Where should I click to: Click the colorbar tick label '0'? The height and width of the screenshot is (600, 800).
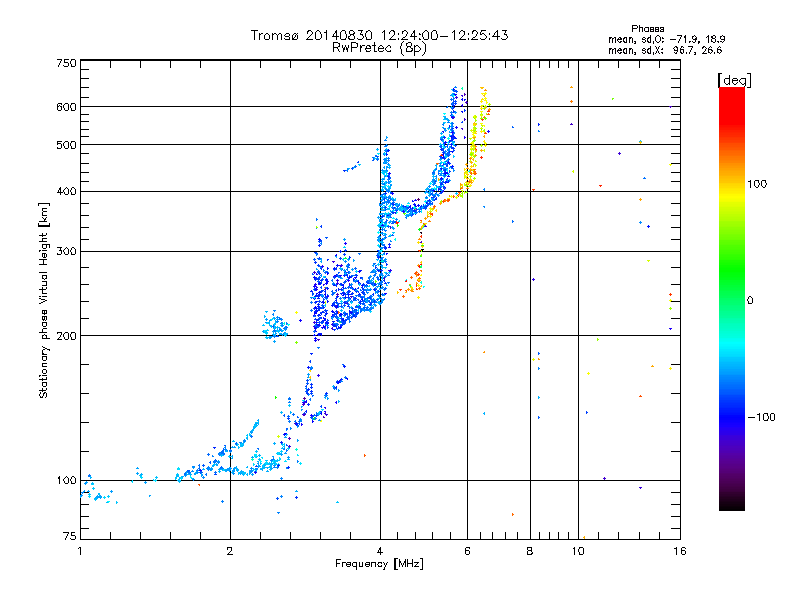point(750,301)
